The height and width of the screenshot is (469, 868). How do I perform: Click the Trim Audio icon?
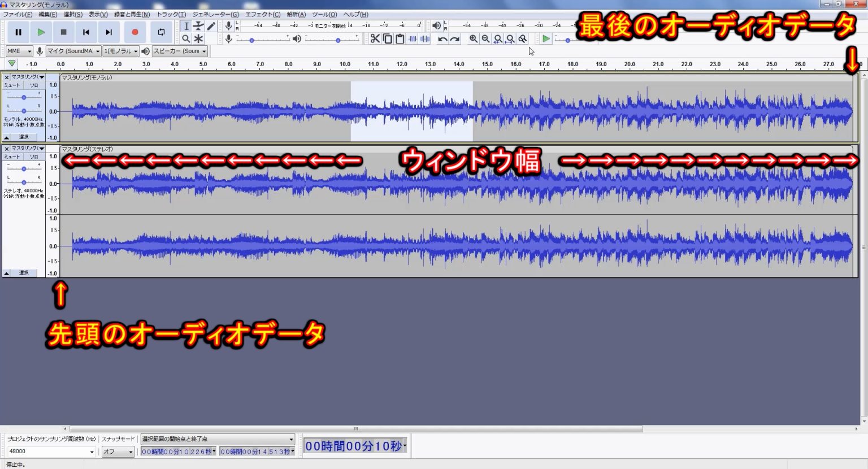click(x=413, y=38)
